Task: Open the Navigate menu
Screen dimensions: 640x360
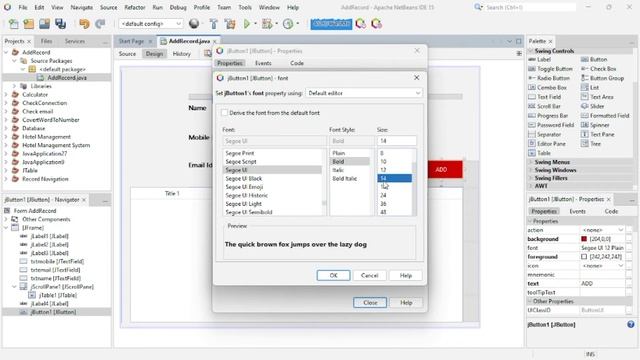Action: (81, 7)
